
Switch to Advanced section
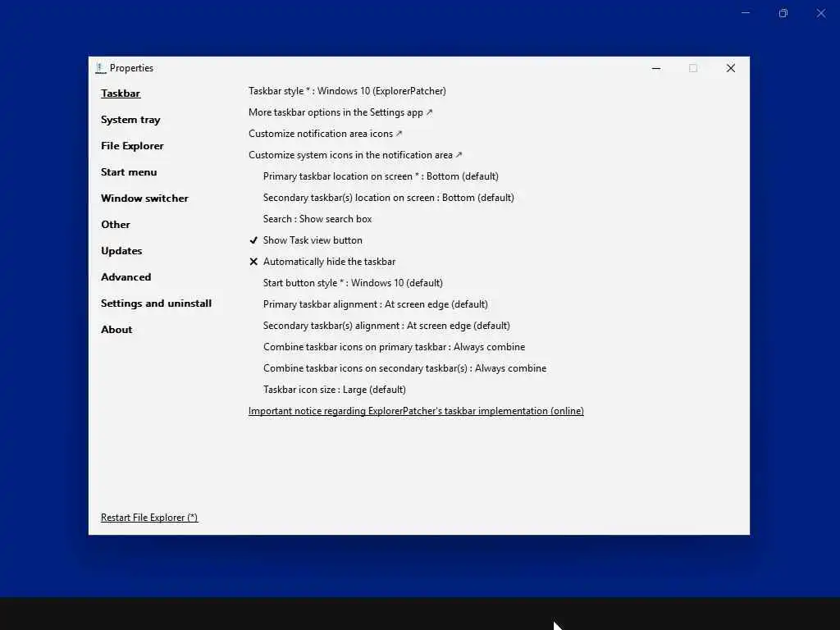point(126,277)
